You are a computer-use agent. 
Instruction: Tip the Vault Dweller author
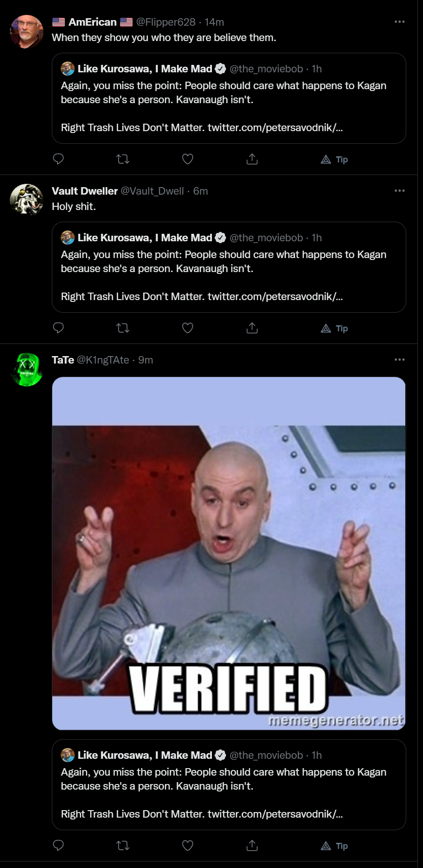334,329
